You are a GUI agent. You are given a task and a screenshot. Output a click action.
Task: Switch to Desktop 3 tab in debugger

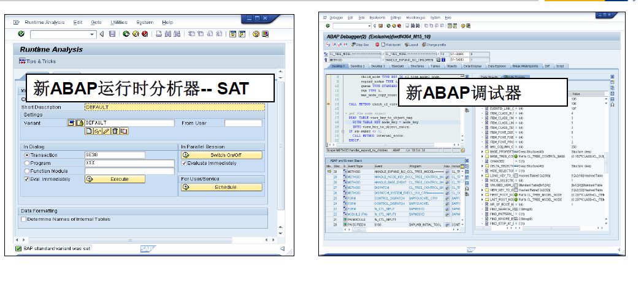(x=378, y=66)
